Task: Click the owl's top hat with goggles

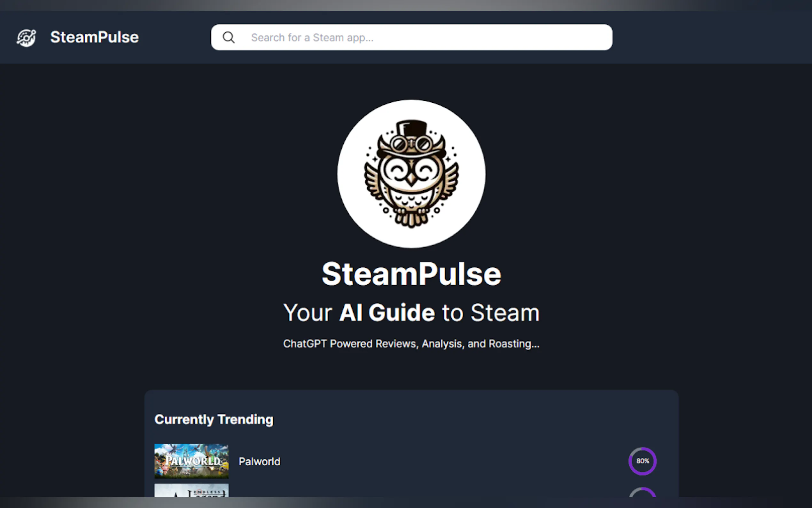Action: 411,138
